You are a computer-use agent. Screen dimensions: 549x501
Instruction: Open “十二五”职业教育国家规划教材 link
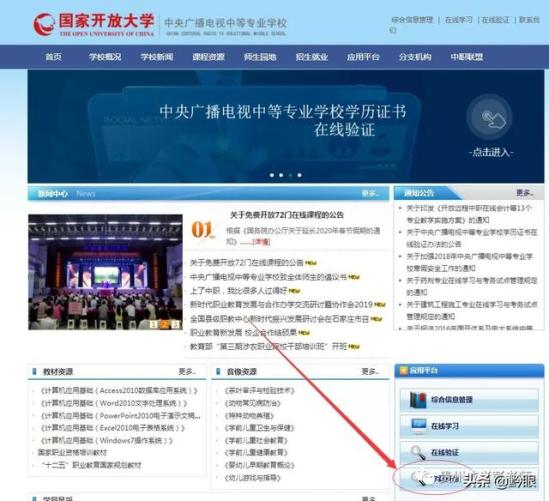[91, 465]
